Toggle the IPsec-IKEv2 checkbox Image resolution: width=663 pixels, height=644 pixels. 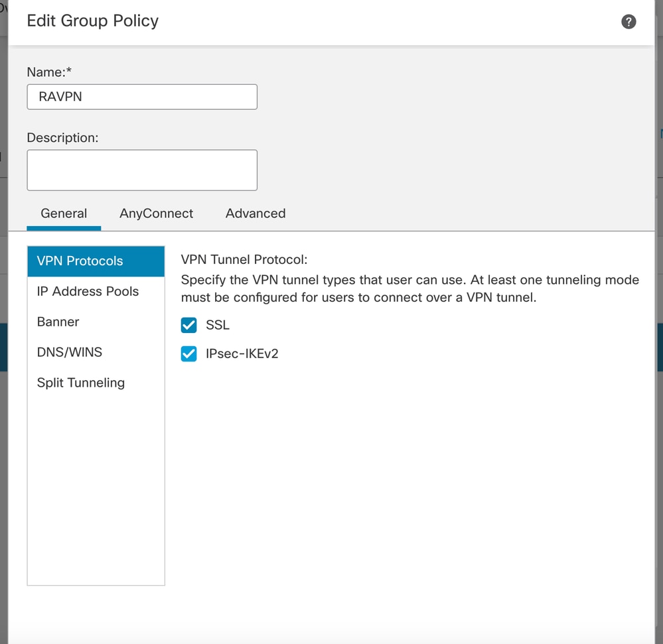(x=188, y=354)
